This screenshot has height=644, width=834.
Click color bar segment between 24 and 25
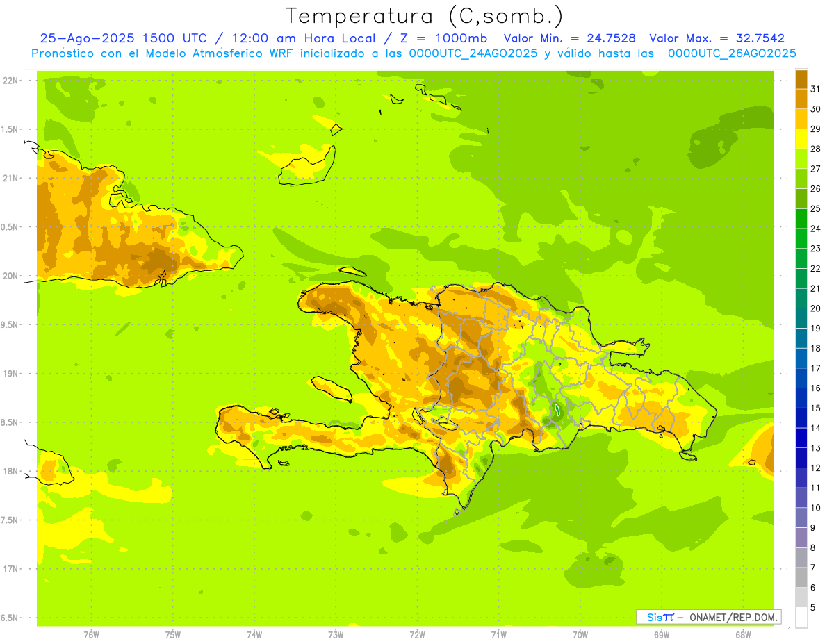point(801,218)
